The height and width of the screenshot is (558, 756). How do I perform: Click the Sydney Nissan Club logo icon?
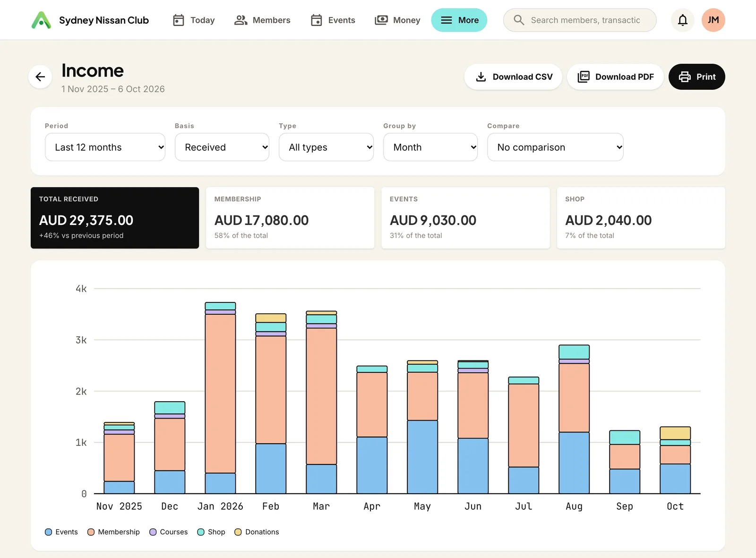41,20
